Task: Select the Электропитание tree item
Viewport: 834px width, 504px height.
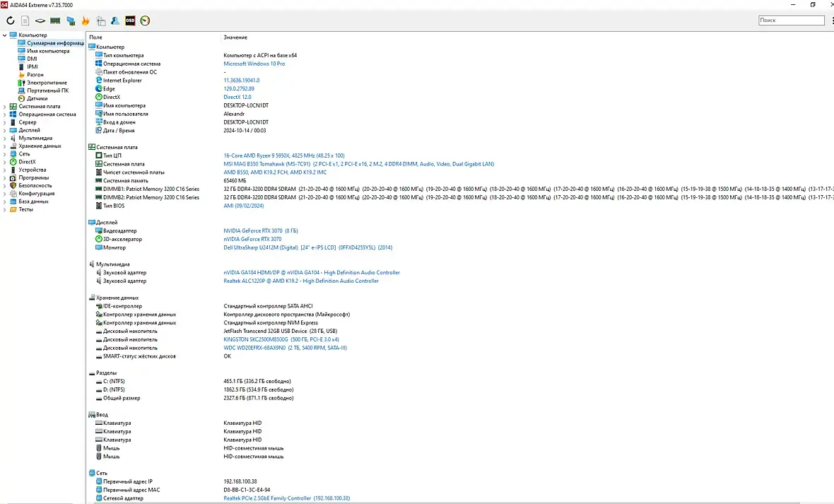Action: 47,83
